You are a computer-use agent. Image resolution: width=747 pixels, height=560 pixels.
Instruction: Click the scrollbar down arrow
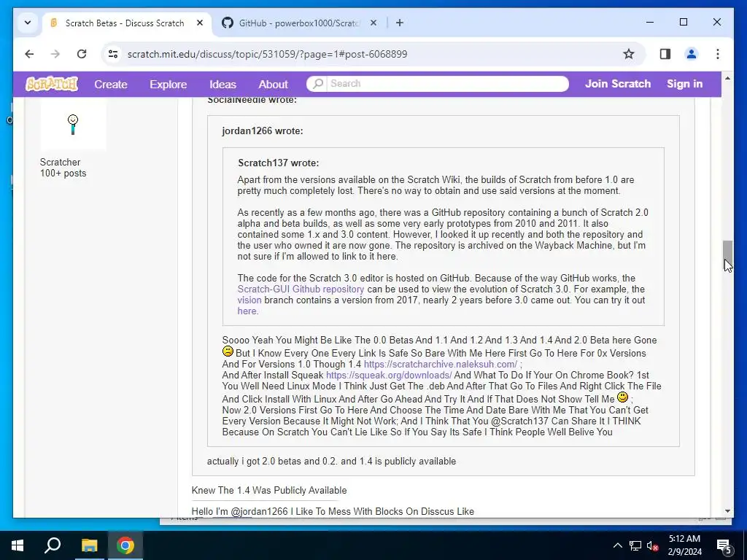point(727,511)
